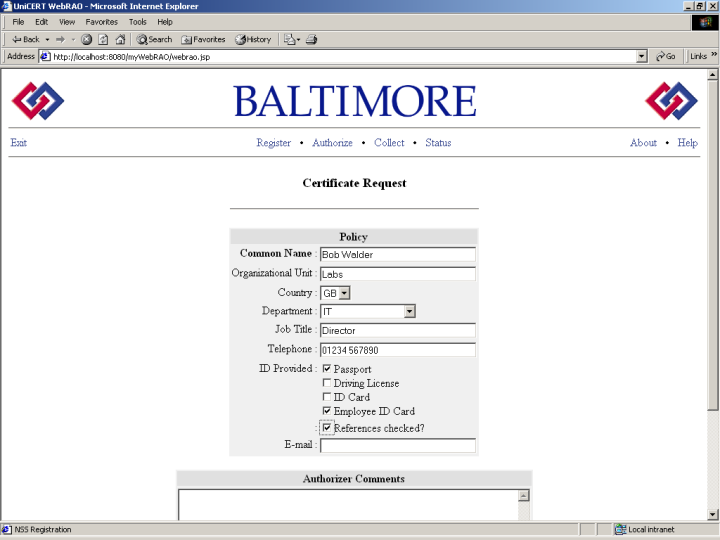Screen dimensions: 720x540
Task: Click the page scrollbar down arrow
Action: pyautogui.click(x=713, y=515)
